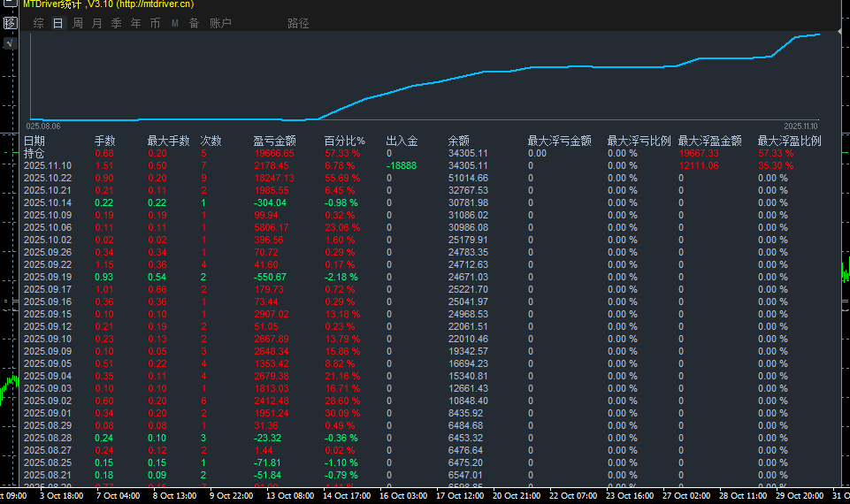This screenshot has height=504, width=850.
Task: Open the 币 currency tab
Action: coord(156,24)
